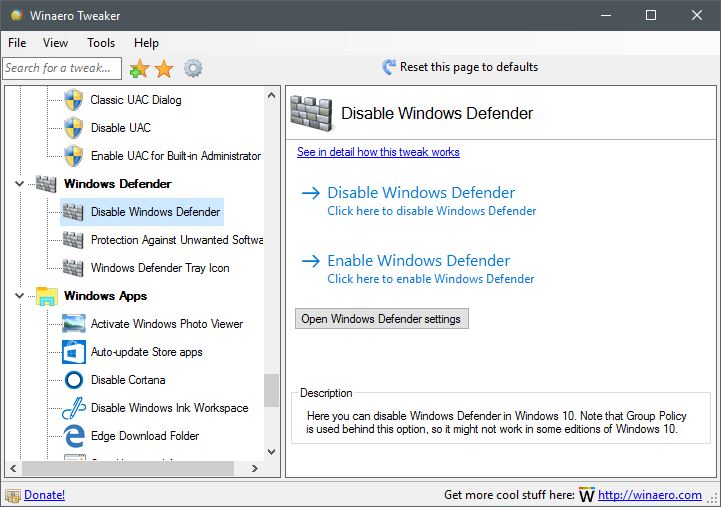
Task: Click the status bar resize grip
Action: pyautogui.click(x=713, y=499)
